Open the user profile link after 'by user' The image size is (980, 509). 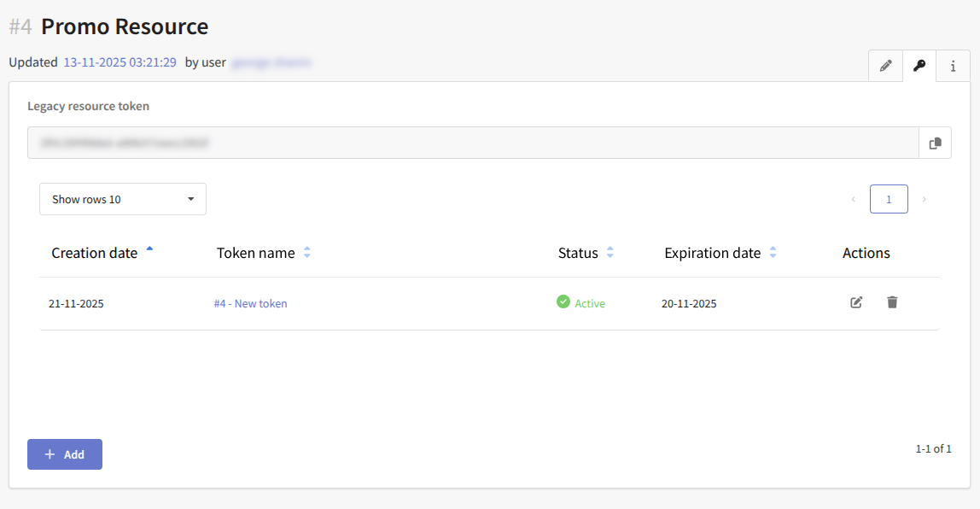point(271,62)
